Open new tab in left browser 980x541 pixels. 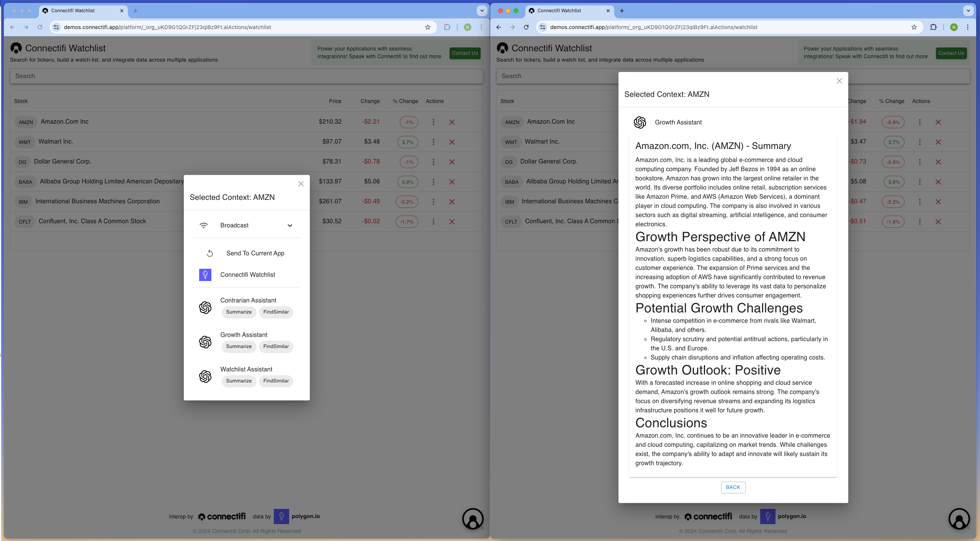[136, 11]
